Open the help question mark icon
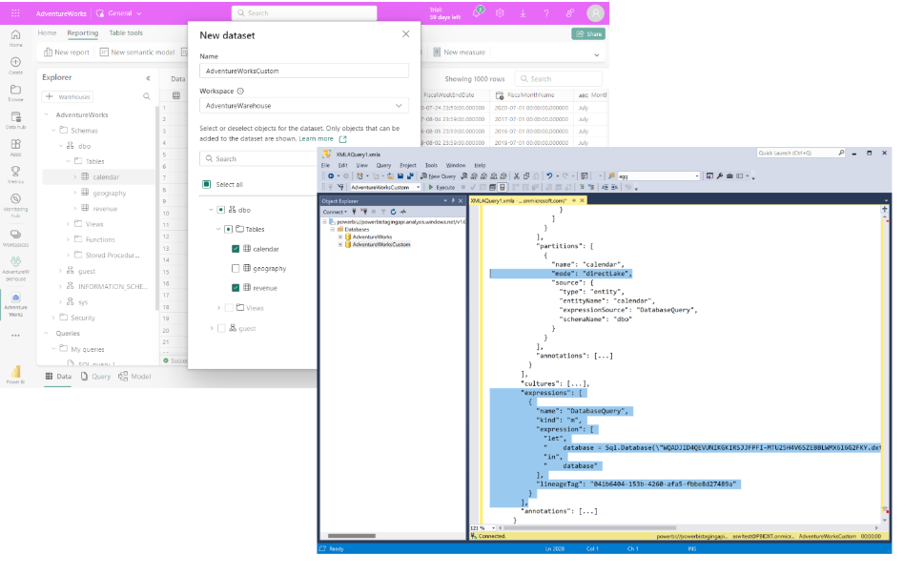 [x=546, y=13]
